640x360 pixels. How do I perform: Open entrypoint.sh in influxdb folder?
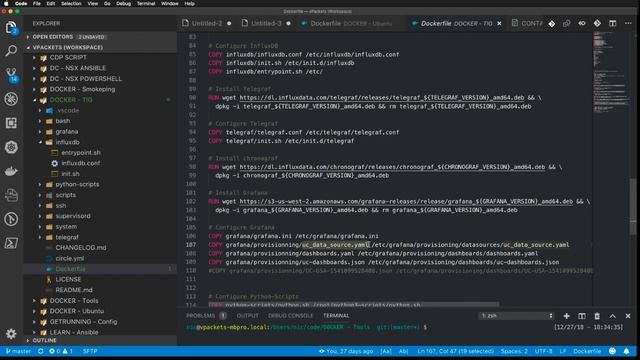tap(80, 153)
